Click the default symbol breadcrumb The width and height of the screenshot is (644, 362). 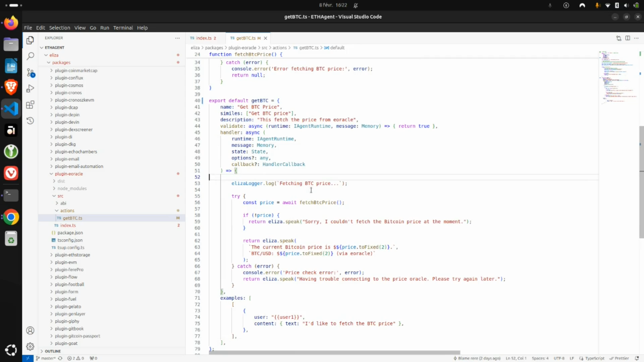[x=334, y=48]
